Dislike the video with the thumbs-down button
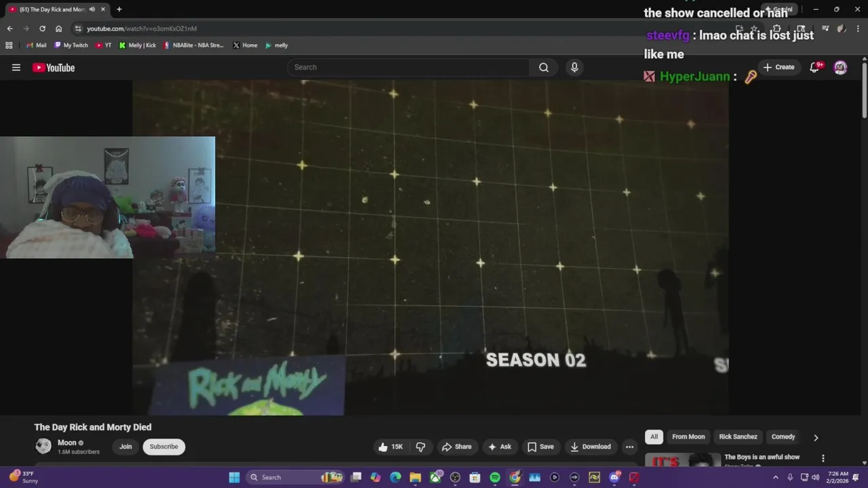868x488 pixels. [x=420, y=447]
